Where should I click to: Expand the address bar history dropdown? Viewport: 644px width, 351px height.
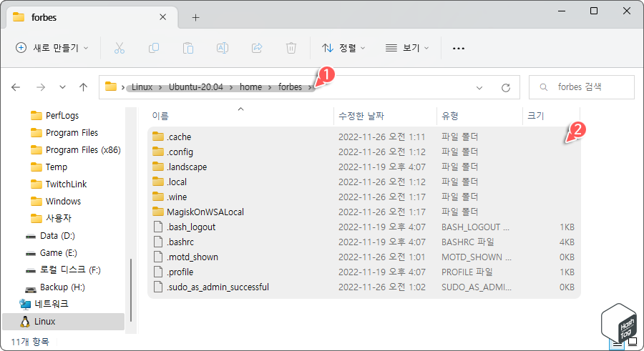tap(479, 87)
